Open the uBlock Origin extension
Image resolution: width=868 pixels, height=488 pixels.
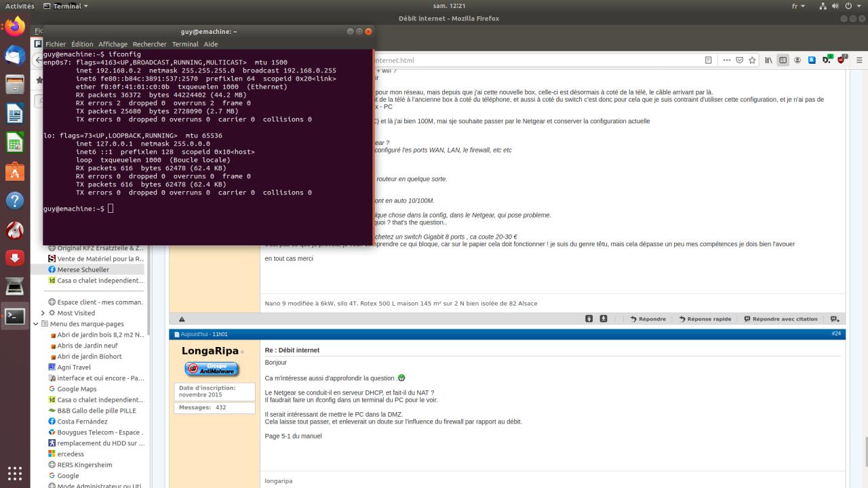842,60
